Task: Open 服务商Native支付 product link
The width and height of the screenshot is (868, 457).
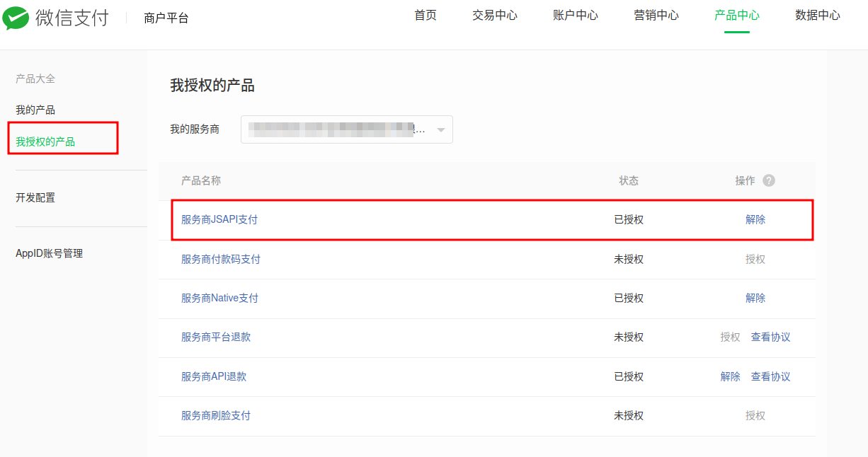Action: [219, 298]
